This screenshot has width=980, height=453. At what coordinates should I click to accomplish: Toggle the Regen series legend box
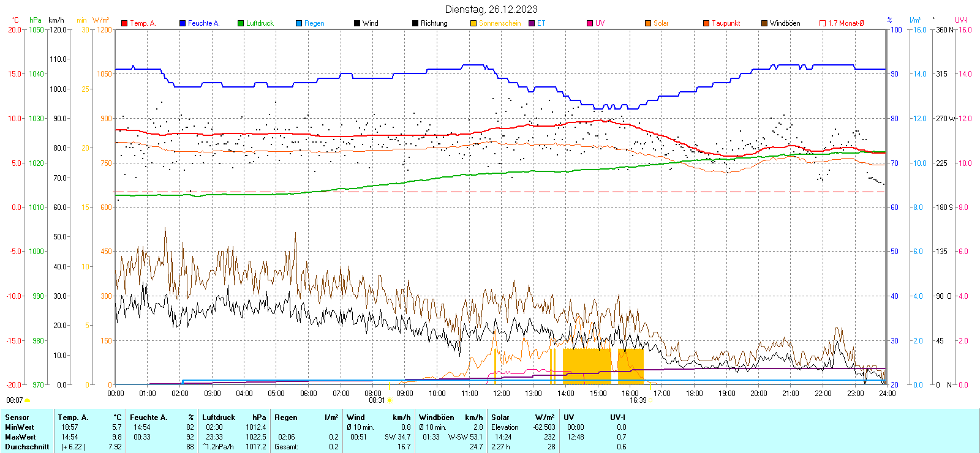(x=299, y=23)
